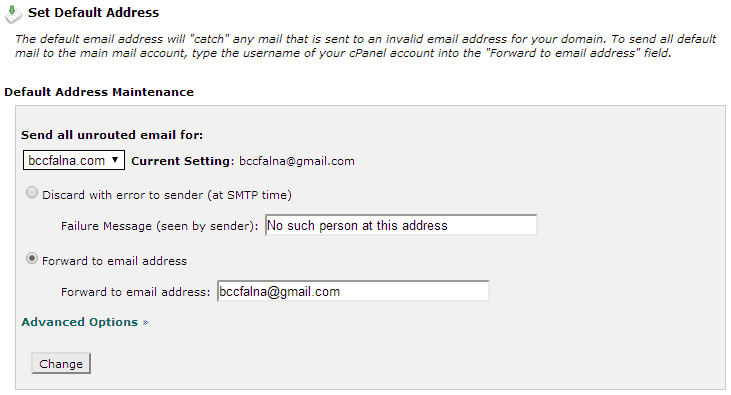
Task: Click the Forward to email address radio's label
Action: click(x=114, y=261)
